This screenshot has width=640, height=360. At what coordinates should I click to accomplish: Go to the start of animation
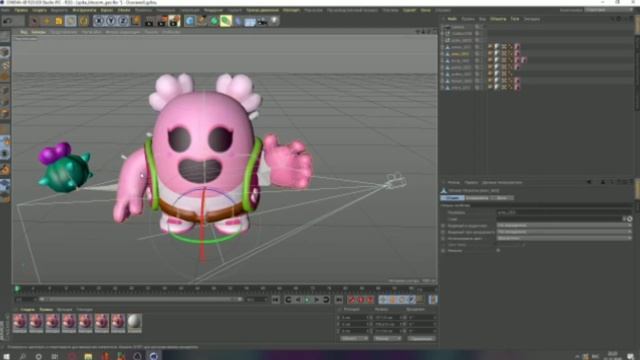[276, 300]
